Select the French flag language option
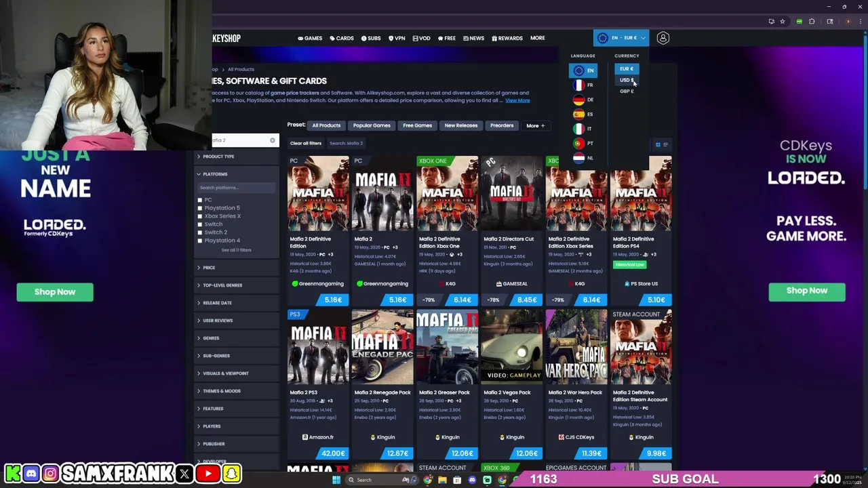Viewport: 868px width, 488px height. pyautogui.click(x=583, y=85)
